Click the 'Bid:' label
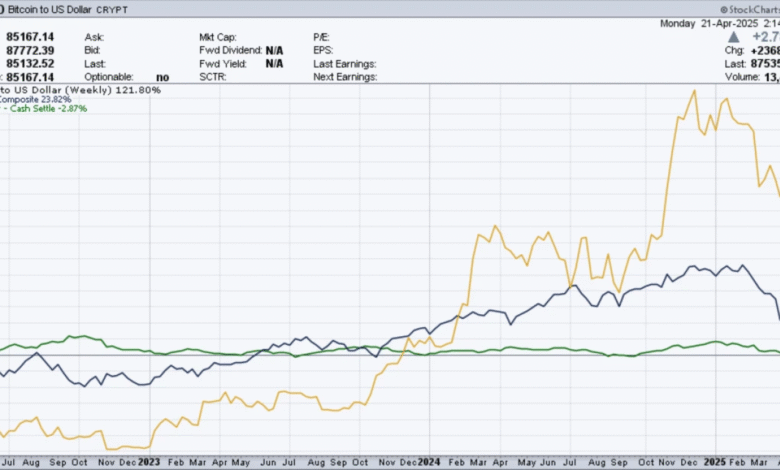Screen dimensions: 780x470 [92, 50]
